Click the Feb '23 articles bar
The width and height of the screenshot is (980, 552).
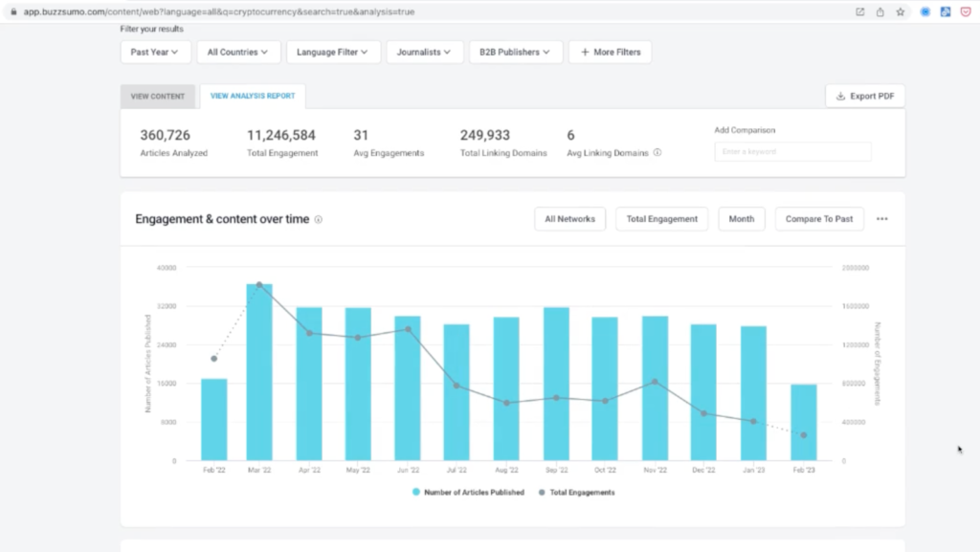coord(804,423)
